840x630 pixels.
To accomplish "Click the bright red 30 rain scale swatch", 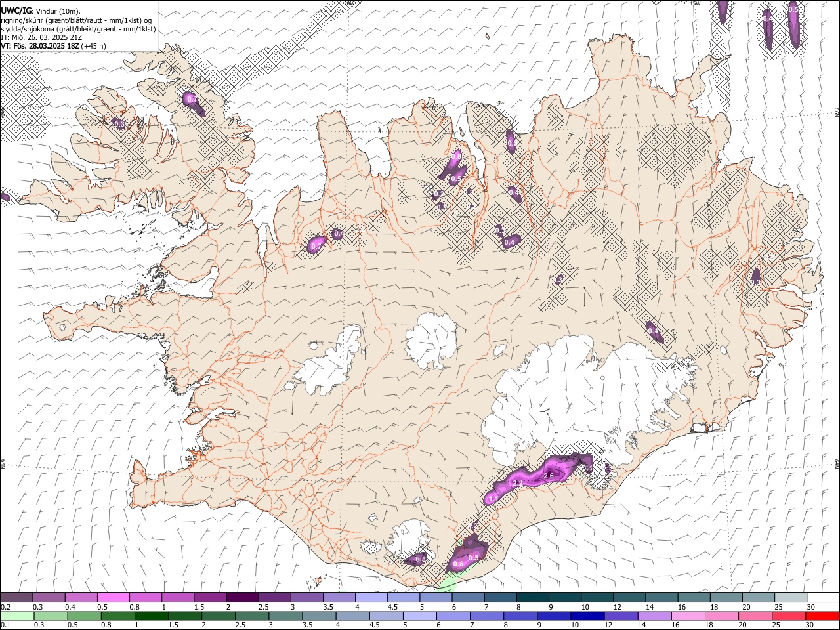I will (822, 616).
